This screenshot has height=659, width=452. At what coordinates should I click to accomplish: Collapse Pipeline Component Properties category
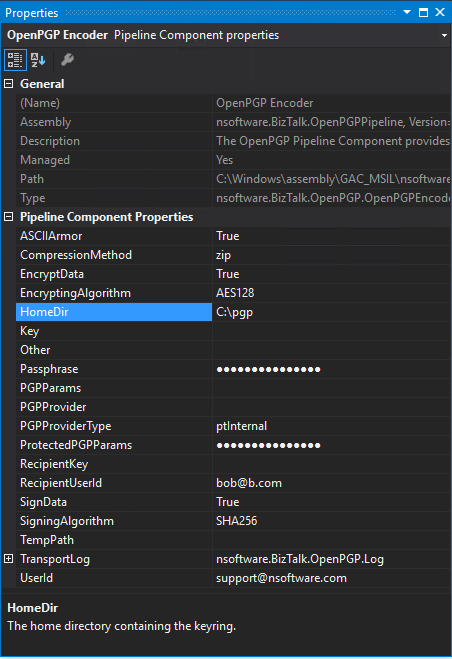pos(9,217)
